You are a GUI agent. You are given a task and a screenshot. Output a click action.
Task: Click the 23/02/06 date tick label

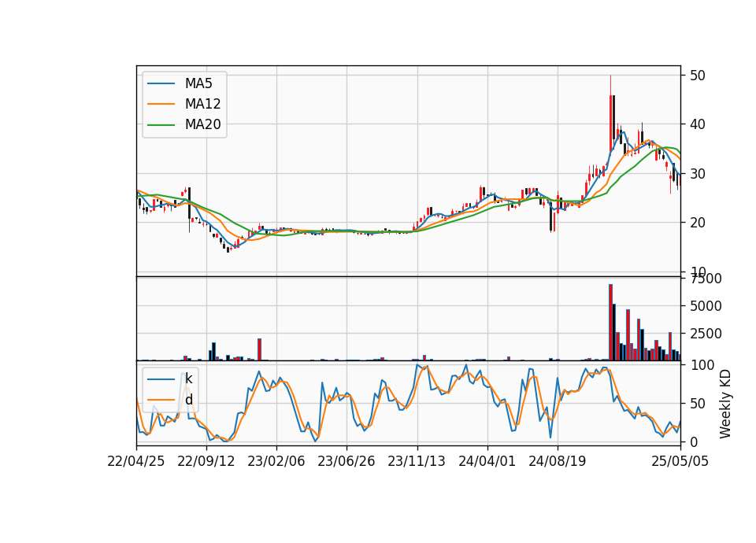[276, 461]
